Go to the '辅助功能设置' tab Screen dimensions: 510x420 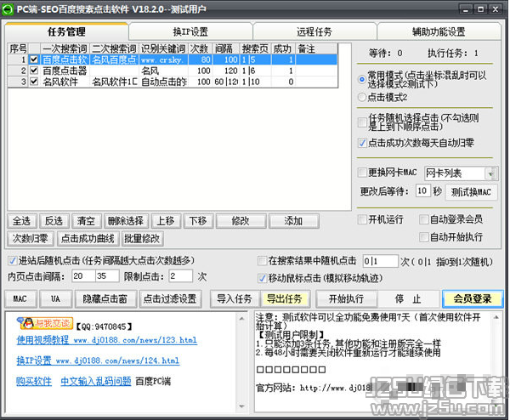click(439, 31)
